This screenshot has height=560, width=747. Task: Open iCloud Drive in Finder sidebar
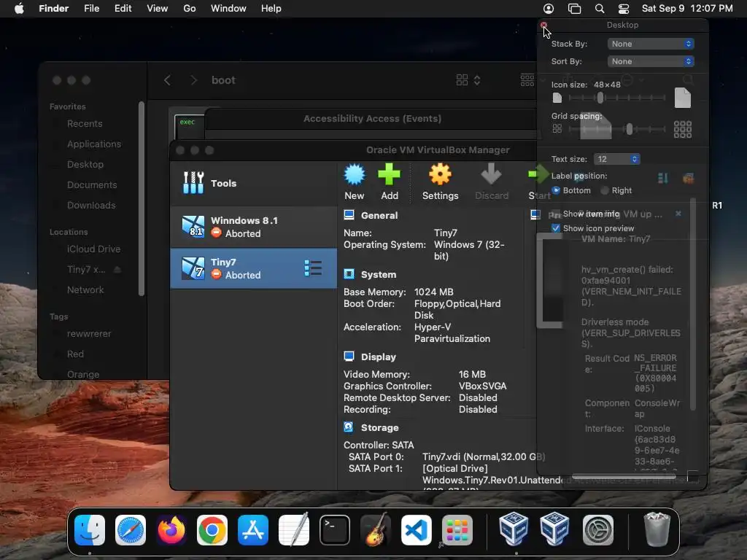pos(93,249)
